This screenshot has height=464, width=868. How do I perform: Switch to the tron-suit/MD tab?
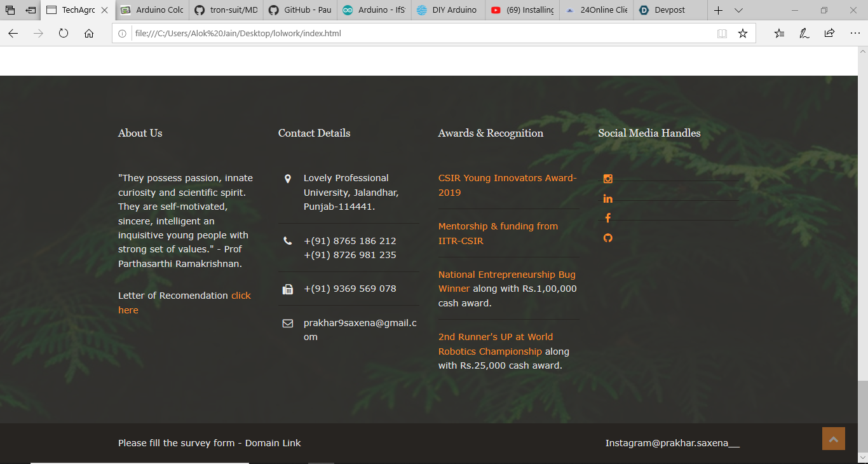tap(226, 10)
